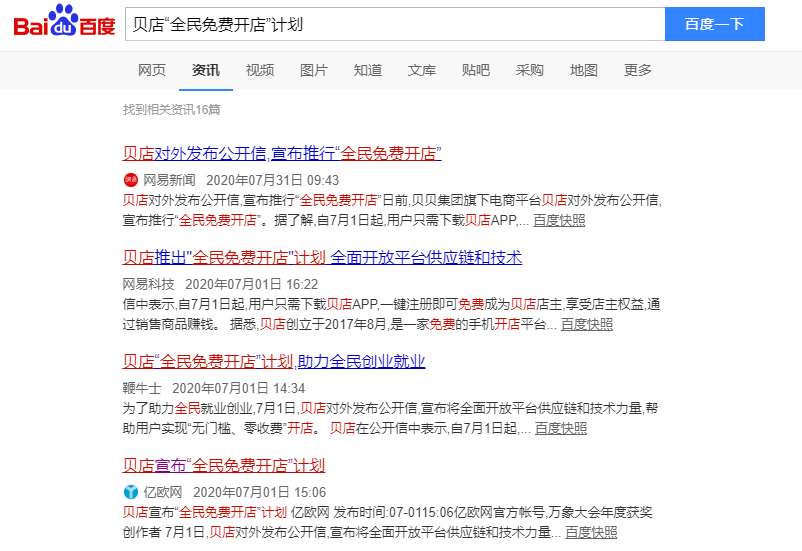Select the 资讯 tab
This screenshot has height=551, width=802.
pos(206,70)
